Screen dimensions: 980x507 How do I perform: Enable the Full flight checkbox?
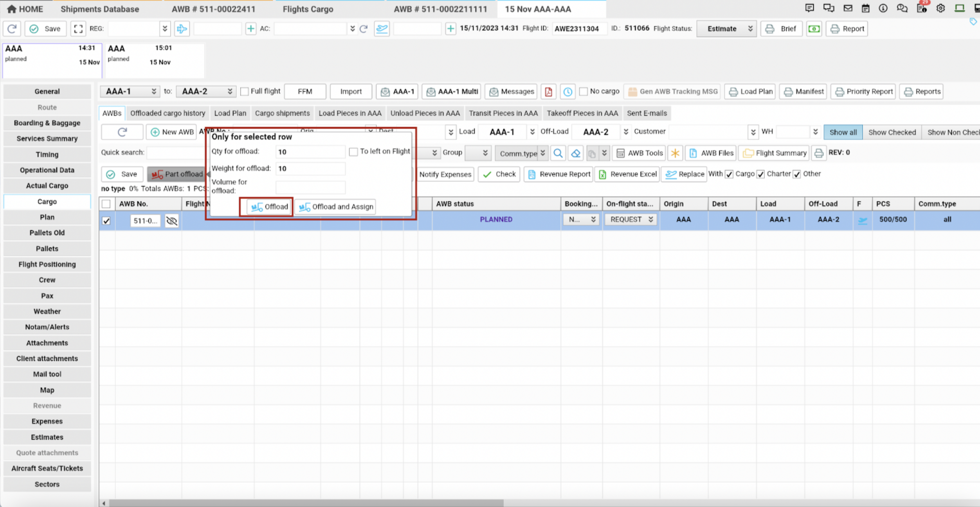pyautogui.click(x=245, y=92)
